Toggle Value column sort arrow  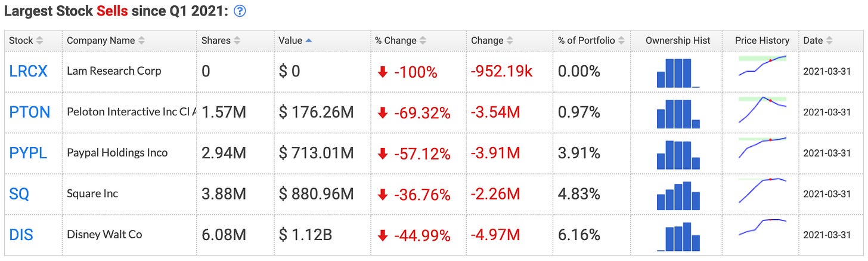click(308, 41)
